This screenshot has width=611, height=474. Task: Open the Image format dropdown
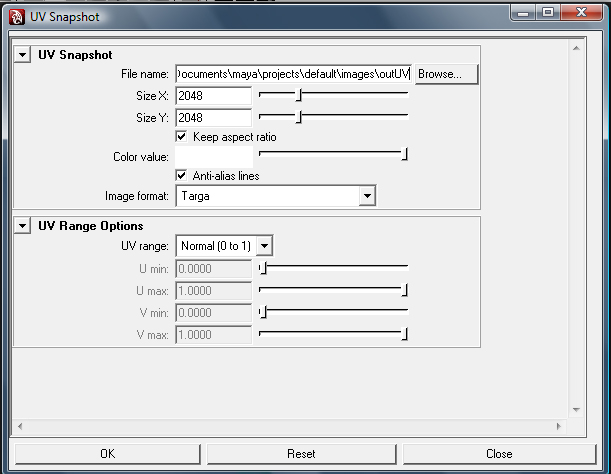click(367, 196)
